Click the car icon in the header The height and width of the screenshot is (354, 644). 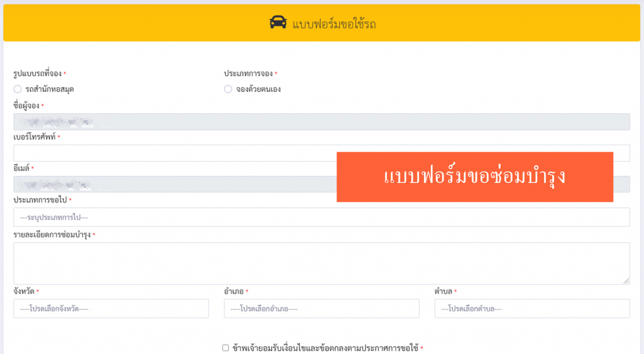point(277,23)
